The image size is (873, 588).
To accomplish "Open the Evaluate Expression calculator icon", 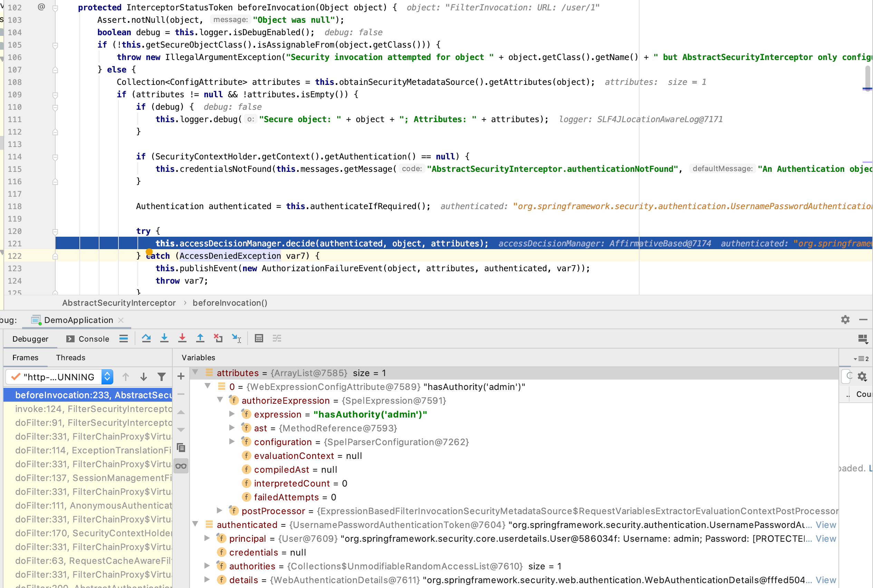I will click(x=259, y=338).
